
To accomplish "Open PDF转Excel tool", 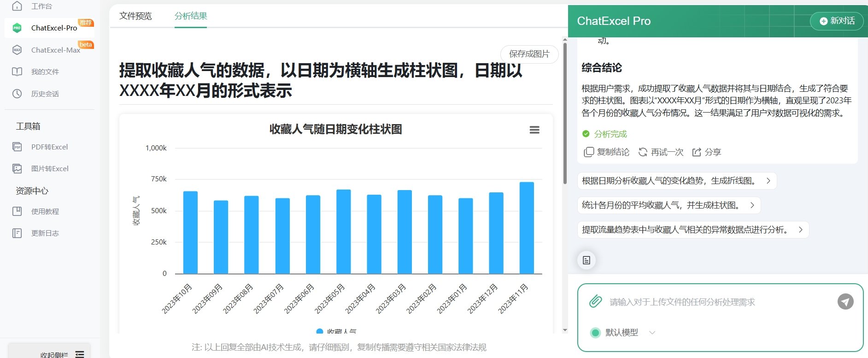I will pyautogui.click(x=49, y=147).
